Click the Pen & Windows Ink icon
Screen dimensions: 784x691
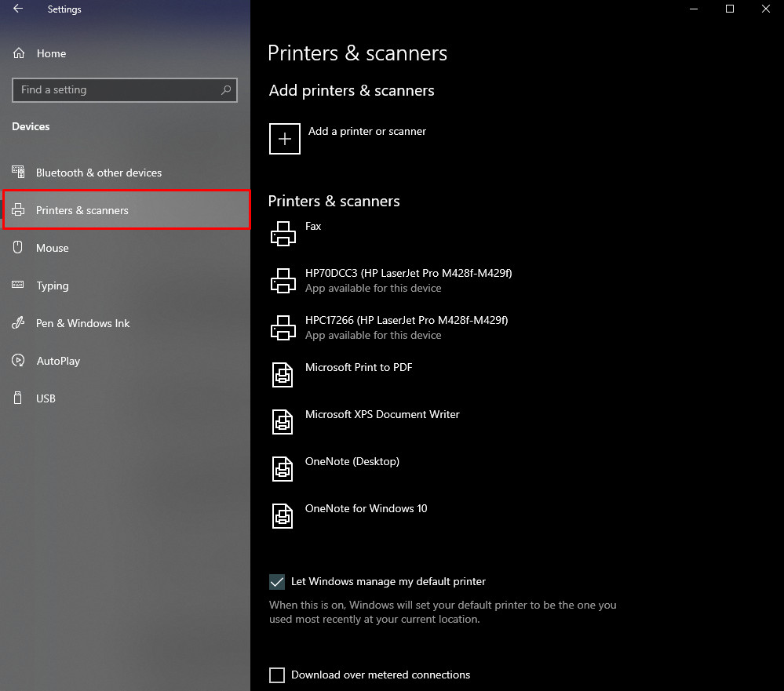(x=18, y=323)
